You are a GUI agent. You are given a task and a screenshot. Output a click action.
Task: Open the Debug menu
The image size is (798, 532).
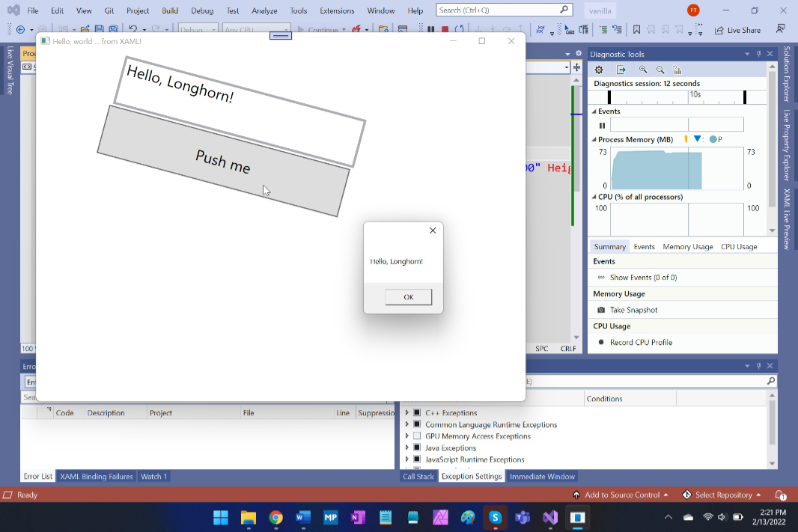point(201,11)
